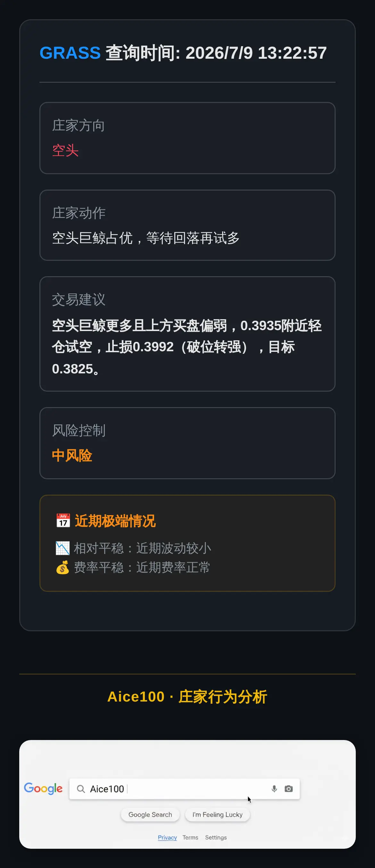Viewport: 375px width, 868px height.
Task: Click the magnifier icon in search box
Action: (x=81, y=789)
